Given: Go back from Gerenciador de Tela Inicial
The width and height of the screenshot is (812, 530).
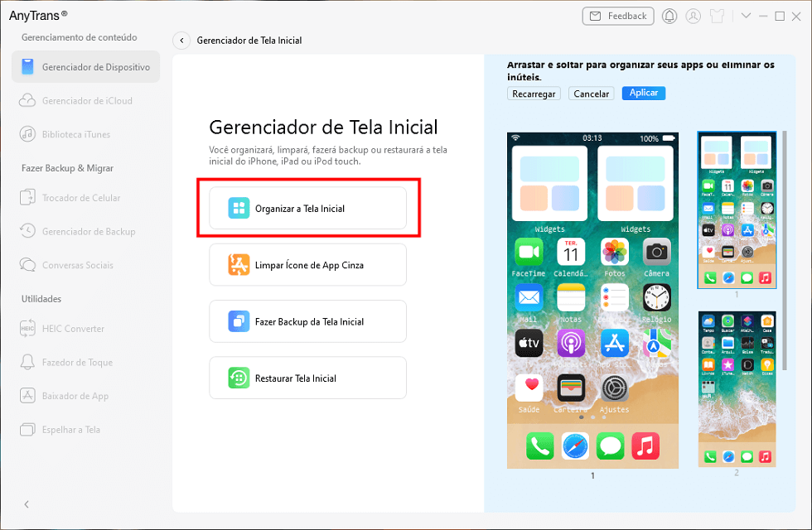Looking at the screenshot, I should [x=181, y=41].
